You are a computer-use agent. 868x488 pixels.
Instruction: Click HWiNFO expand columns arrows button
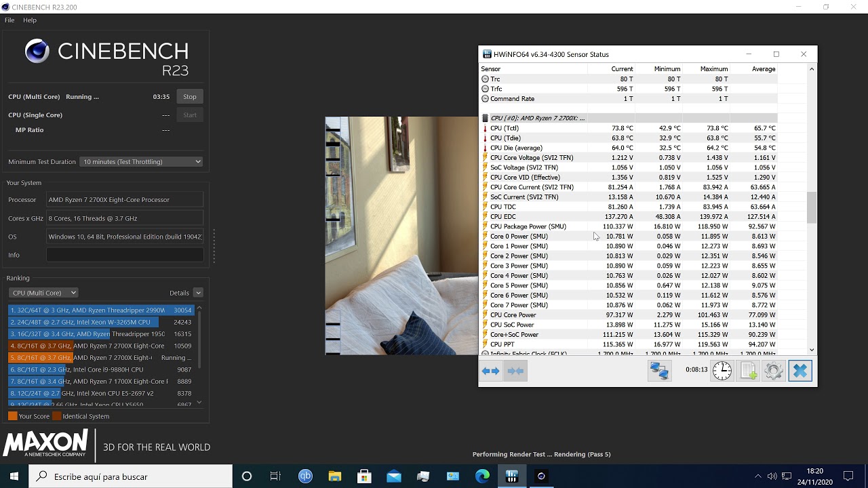coord(490,371)
